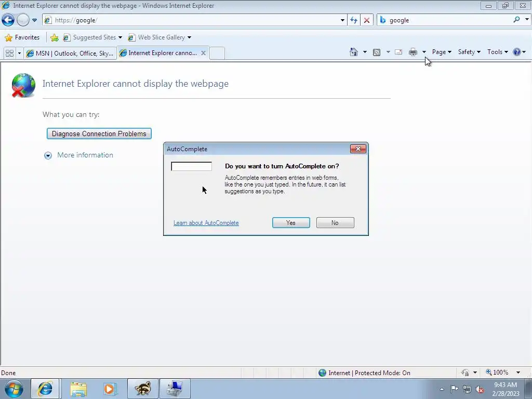
Task: Open Suggested Sites dropdown
Action: tap(92, 37)
